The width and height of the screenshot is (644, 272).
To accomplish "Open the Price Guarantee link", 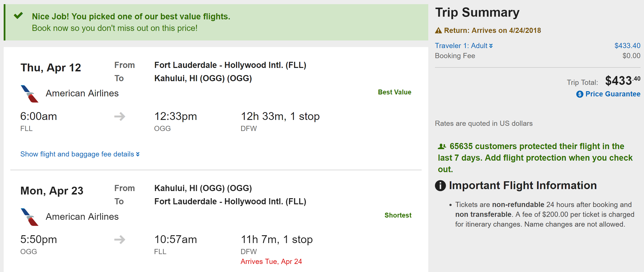I will pyautogui.click(x=613, y=94).
